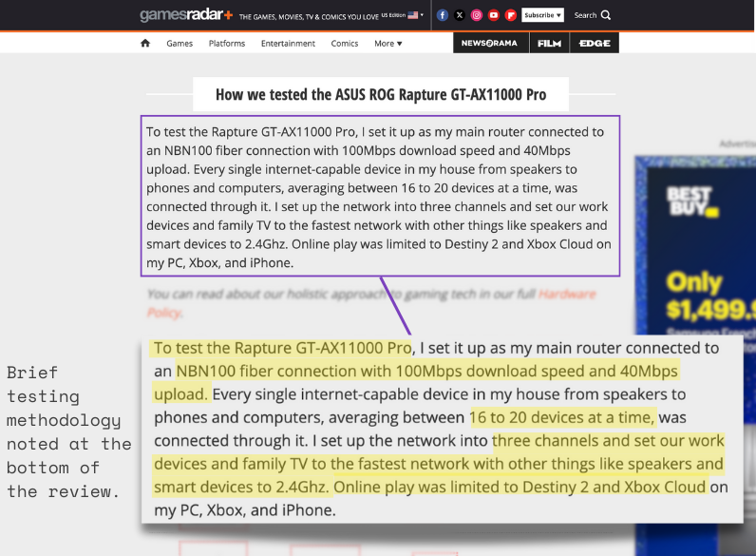This screenshot has height=556, width=756.
Task: Open the Edge brand tab
Action: 595,43
